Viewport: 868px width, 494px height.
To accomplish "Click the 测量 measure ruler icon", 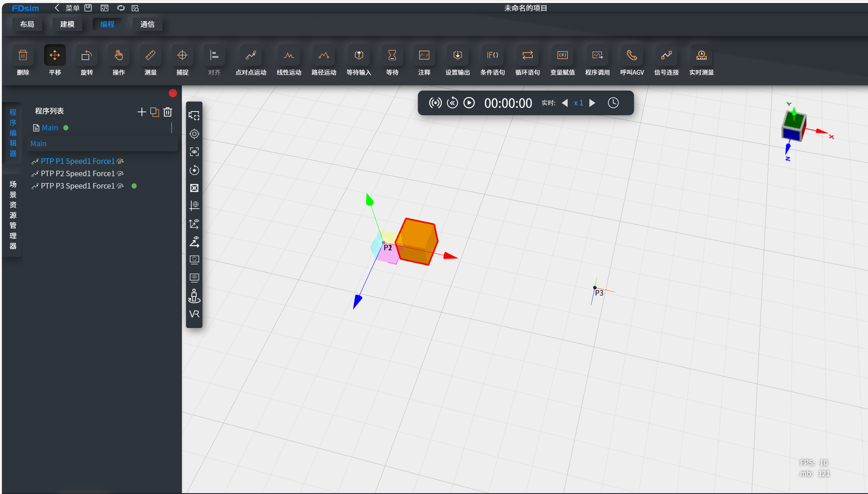I will 150,55.
